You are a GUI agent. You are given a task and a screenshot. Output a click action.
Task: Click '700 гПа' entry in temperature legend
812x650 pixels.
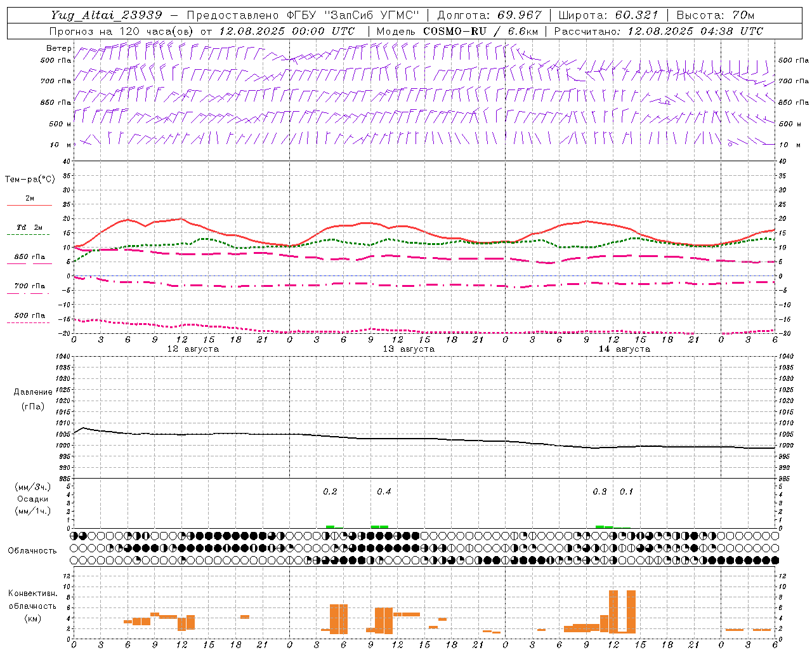coord(30,286)
